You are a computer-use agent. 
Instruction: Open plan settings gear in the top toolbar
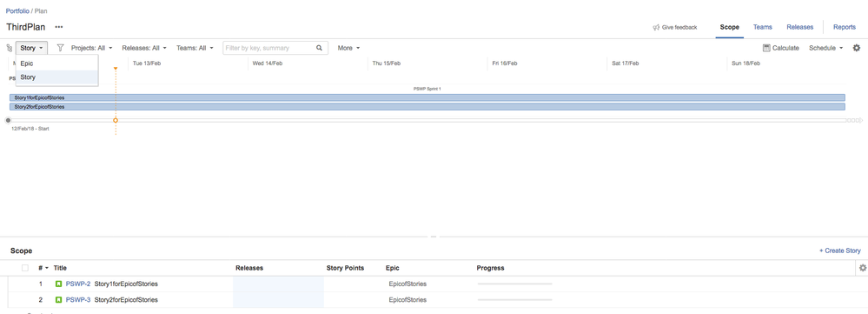click(857, 48)
